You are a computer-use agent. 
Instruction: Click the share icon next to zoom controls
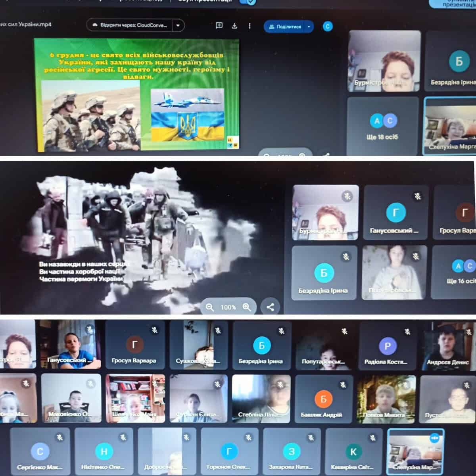tap(271, 307)
